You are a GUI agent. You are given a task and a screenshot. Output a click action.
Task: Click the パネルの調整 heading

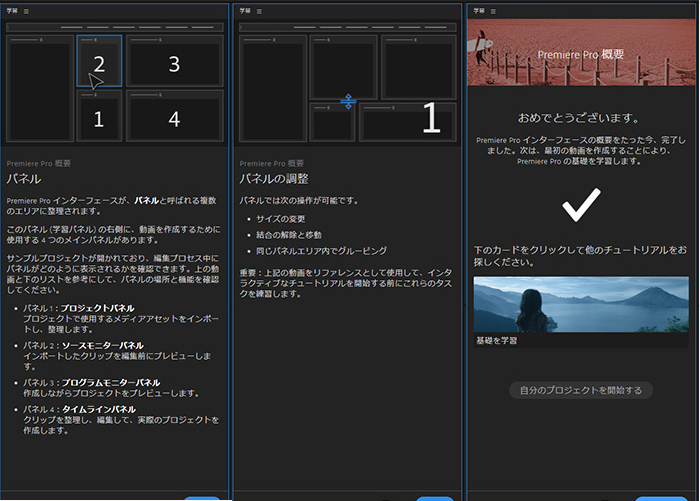click(x=274, y=179)
